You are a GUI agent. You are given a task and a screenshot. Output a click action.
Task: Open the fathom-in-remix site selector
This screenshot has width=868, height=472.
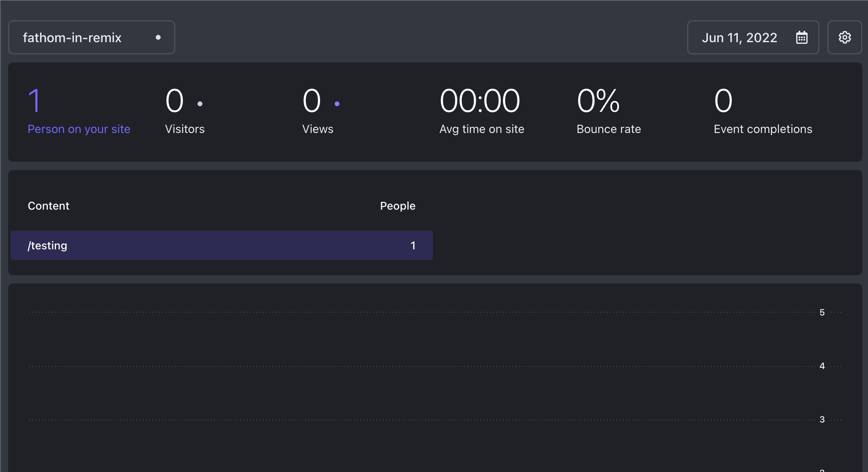coord(92,37)
